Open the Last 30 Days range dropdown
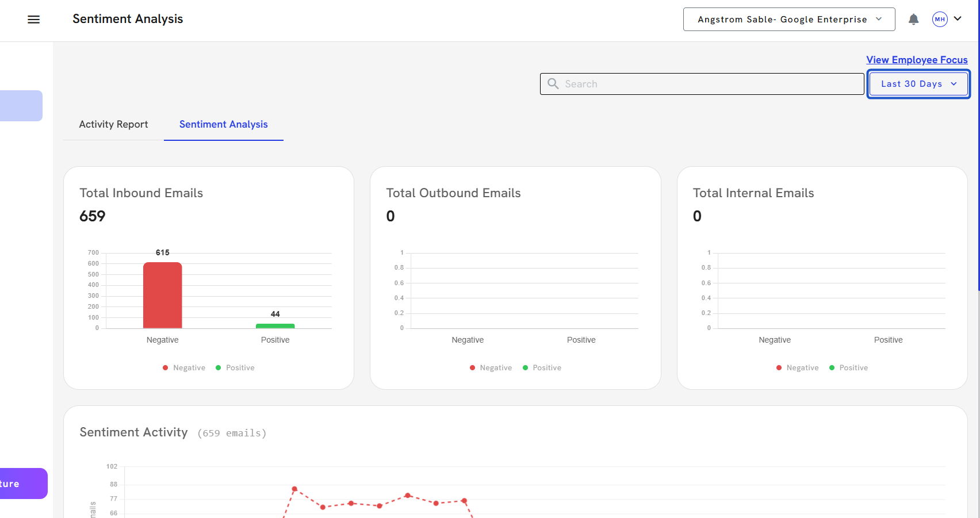This screenshot has width=980, height=518. [x=918, y=84]
